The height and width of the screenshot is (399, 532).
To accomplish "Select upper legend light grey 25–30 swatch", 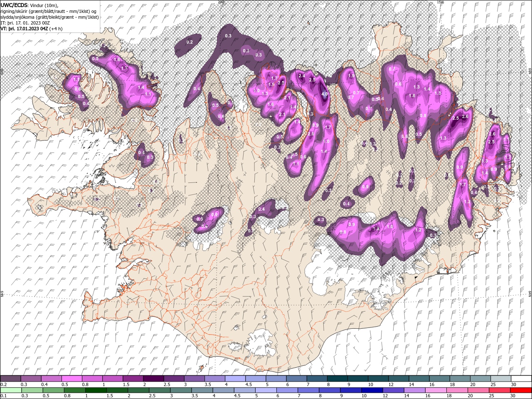I will pyautogui.click(x=501, y=378).
